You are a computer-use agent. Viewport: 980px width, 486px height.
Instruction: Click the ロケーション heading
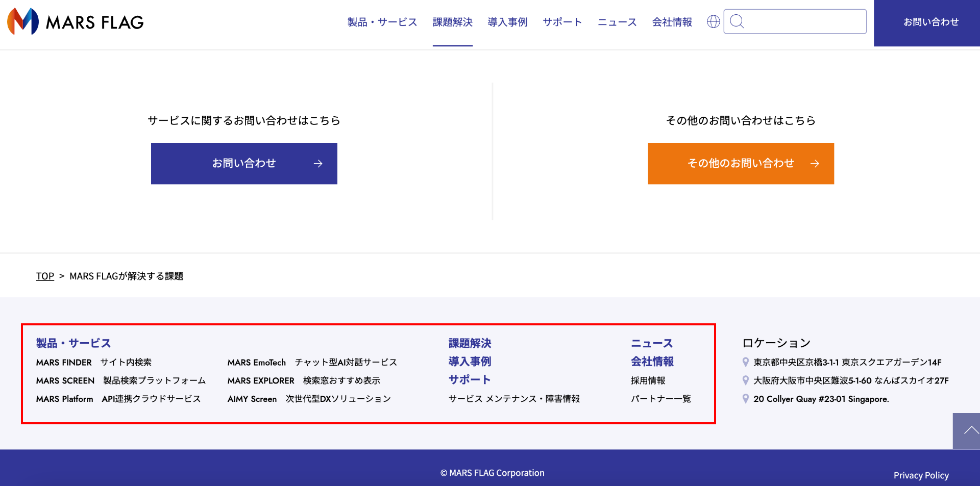coord(776,343)
